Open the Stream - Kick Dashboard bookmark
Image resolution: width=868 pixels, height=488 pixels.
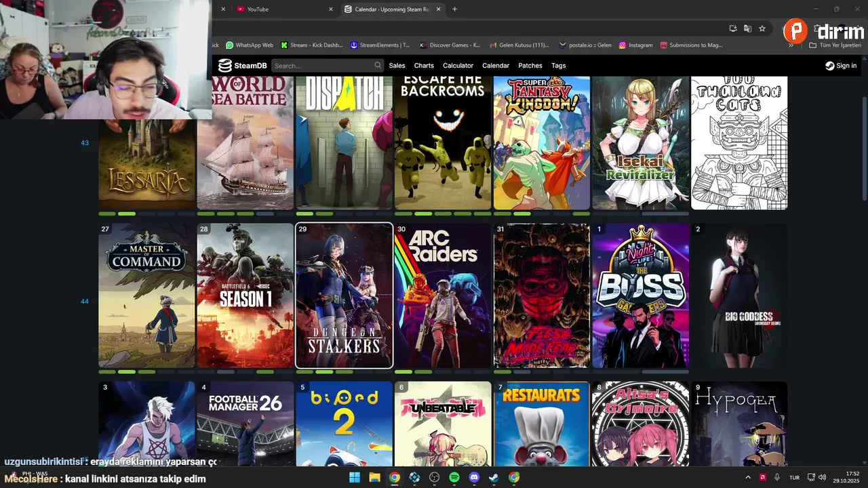pos(312,45)
